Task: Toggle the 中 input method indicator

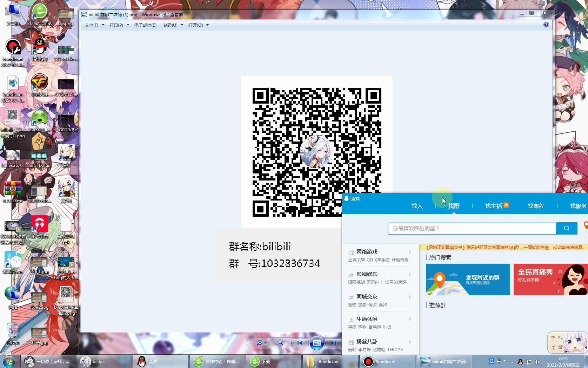Action: 499,361
